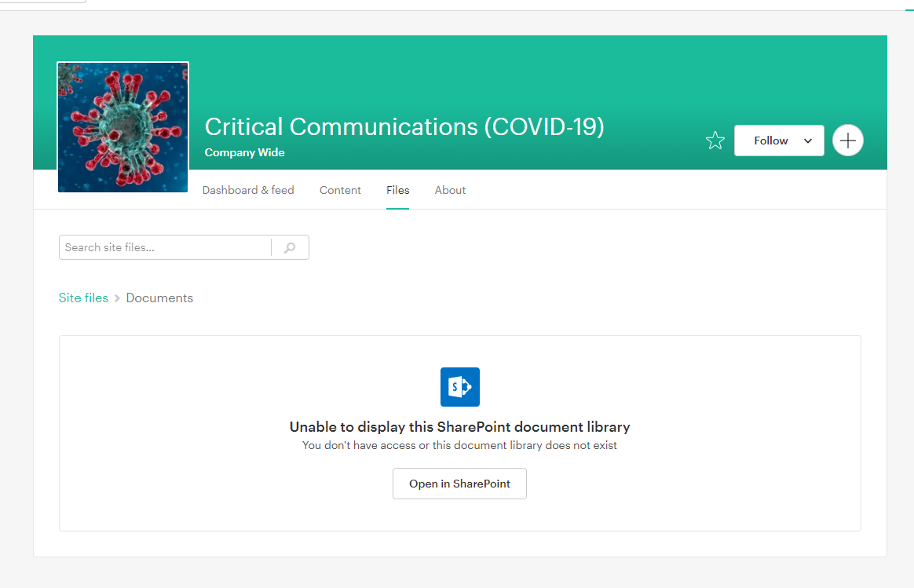Click the SharePoint document library icon
The image size is (914, 588).
tap(459, 387)
